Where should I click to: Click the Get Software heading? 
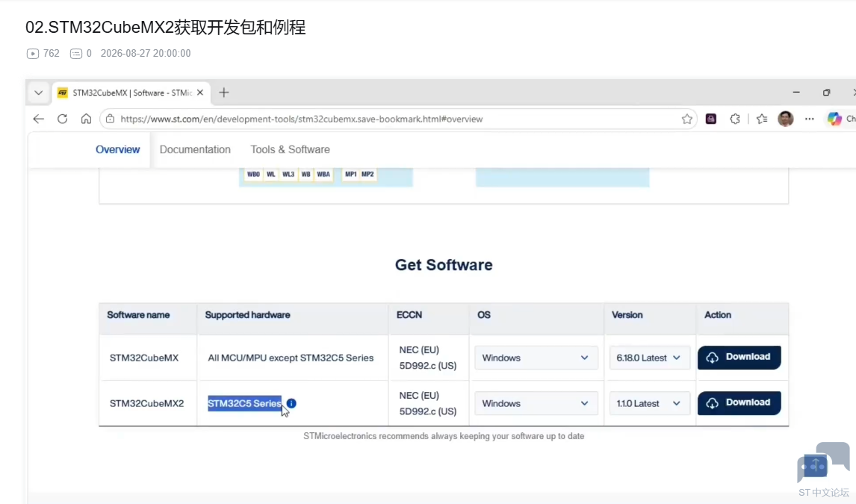444,264
